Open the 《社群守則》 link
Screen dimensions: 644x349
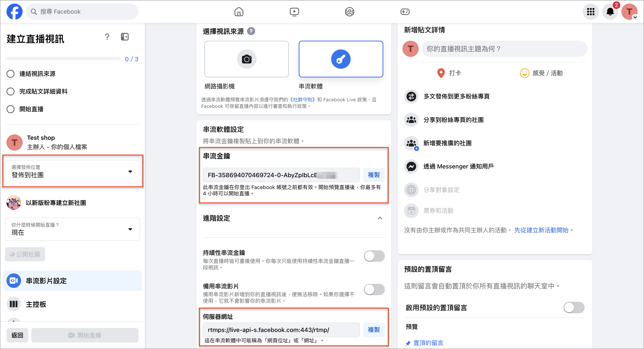(303, 100)
